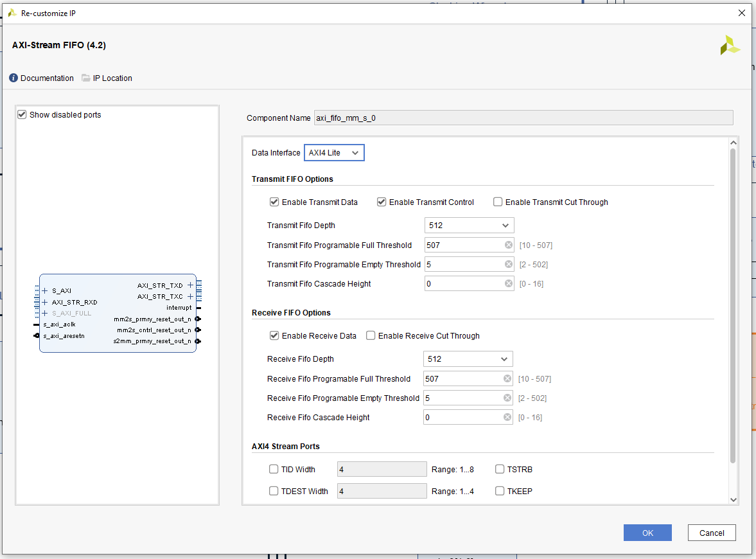756x559 pixels.
Task: Check the TKEEP option
Action: [x=500, y=490]
